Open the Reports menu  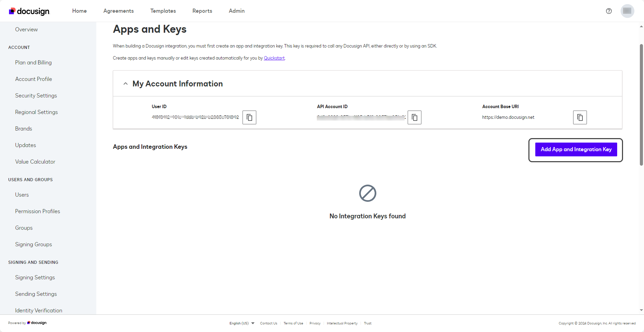click(202, 11)
